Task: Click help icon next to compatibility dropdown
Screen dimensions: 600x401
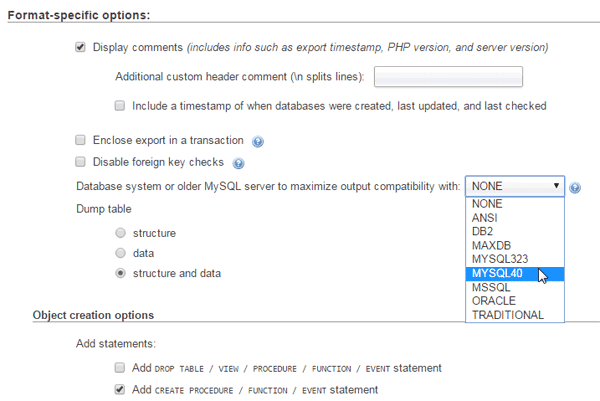Action: pos(575,187)
